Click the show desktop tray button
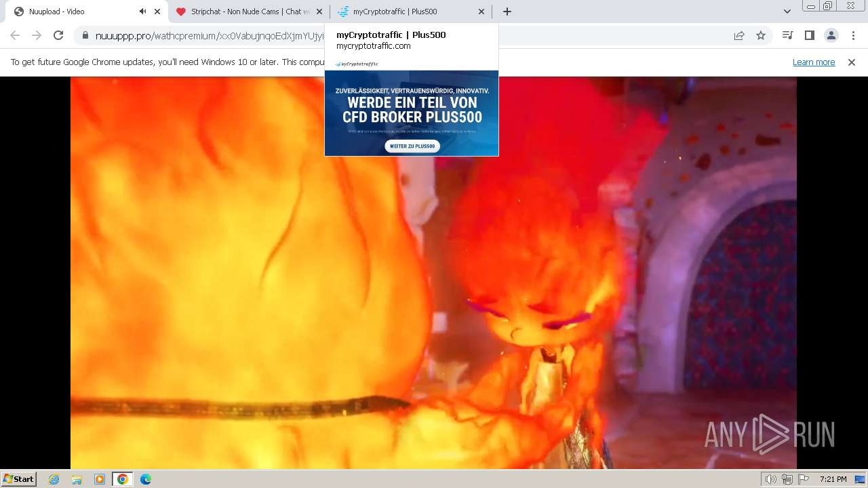 click(860, 479)
